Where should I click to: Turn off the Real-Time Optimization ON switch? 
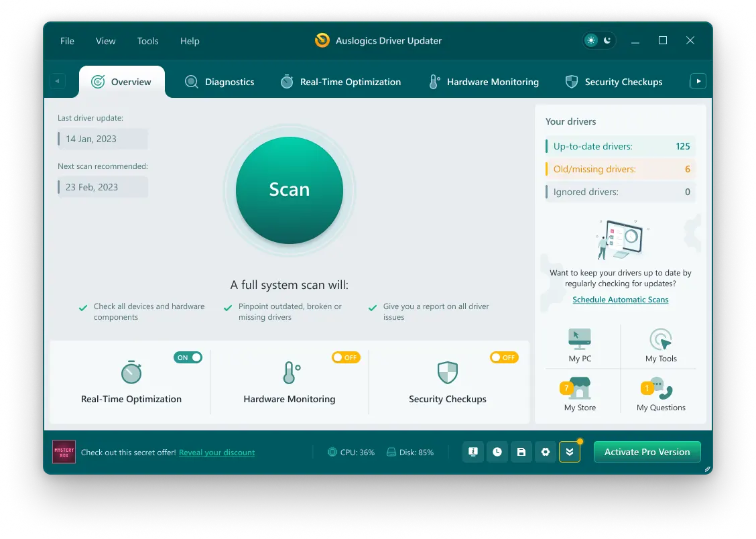click(x=188, y=357)
